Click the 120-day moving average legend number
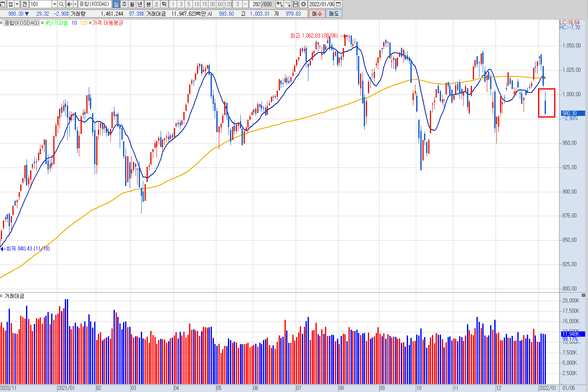The width and height of the screenshot is (588, 392). 83,23
